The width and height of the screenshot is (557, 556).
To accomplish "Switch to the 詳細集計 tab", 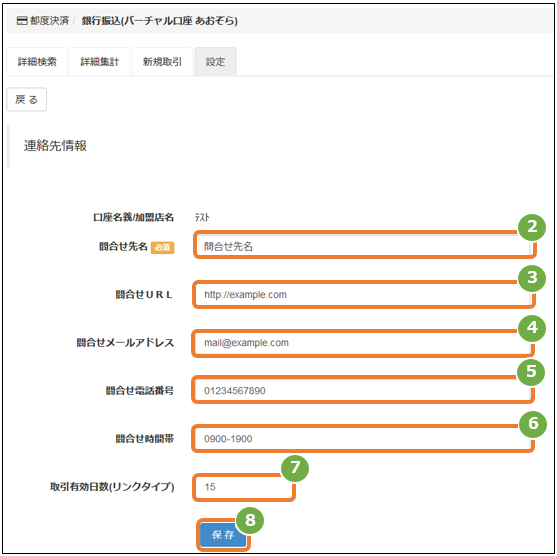I will [x=100, y=62].
